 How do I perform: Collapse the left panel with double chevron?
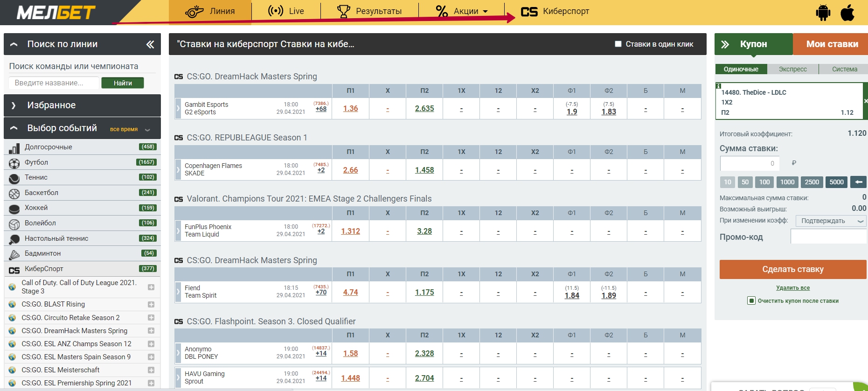pyautogui.click(x=150, y=44)
